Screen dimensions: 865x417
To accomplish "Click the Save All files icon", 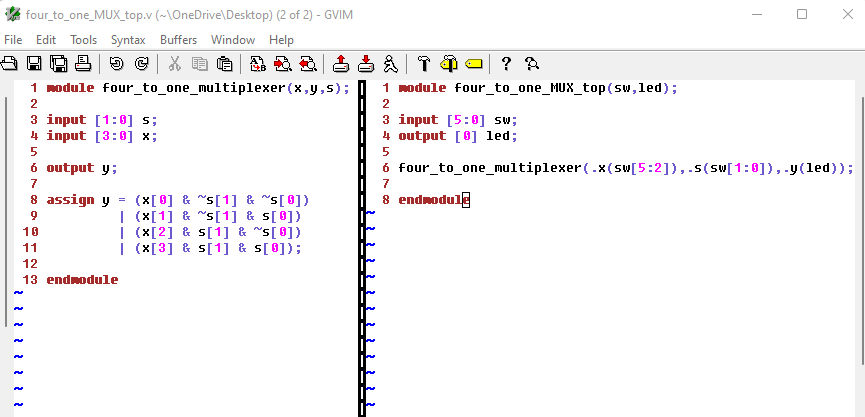I will [59, 64].
